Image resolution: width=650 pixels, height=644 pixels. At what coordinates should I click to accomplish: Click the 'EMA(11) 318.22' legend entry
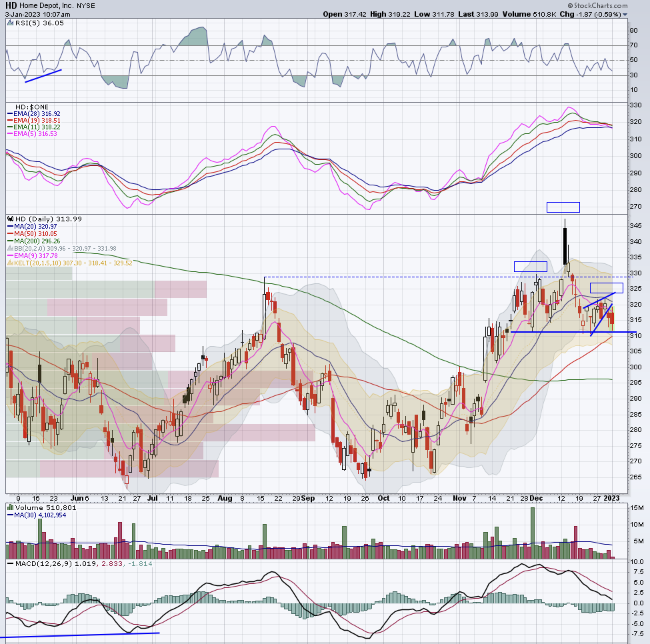(37, 127)
